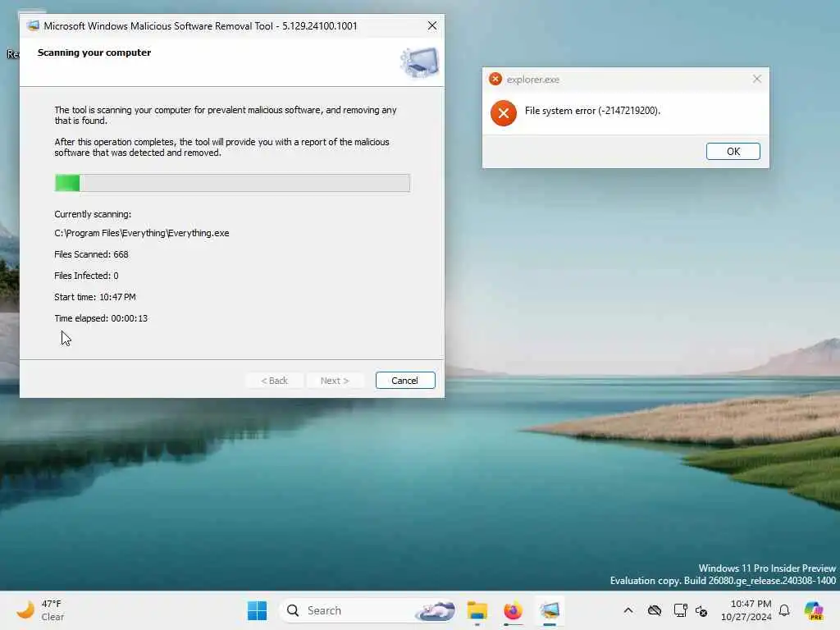840x630 pixels.
Task: Click OK in the explorer.exe error dialog
Action: (x=733, y=152)
